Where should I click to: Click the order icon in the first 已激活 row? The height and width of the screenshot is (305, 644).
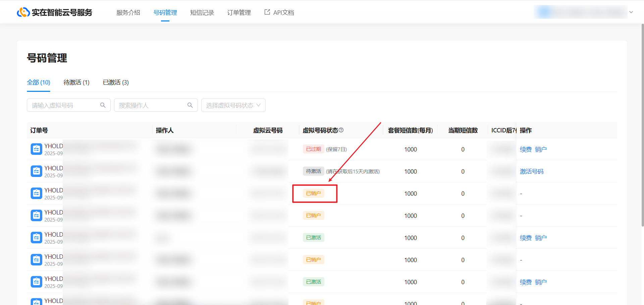point(36,238)
